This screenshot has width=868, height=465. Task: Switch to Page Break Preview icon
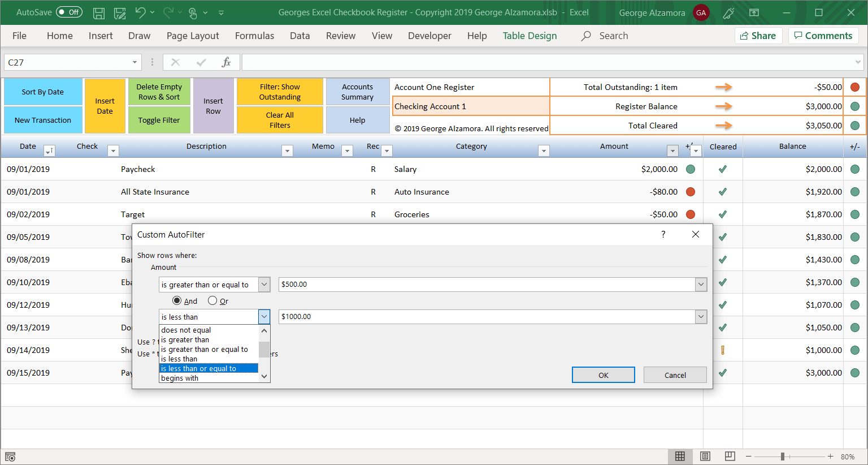(x=730, y=457)
